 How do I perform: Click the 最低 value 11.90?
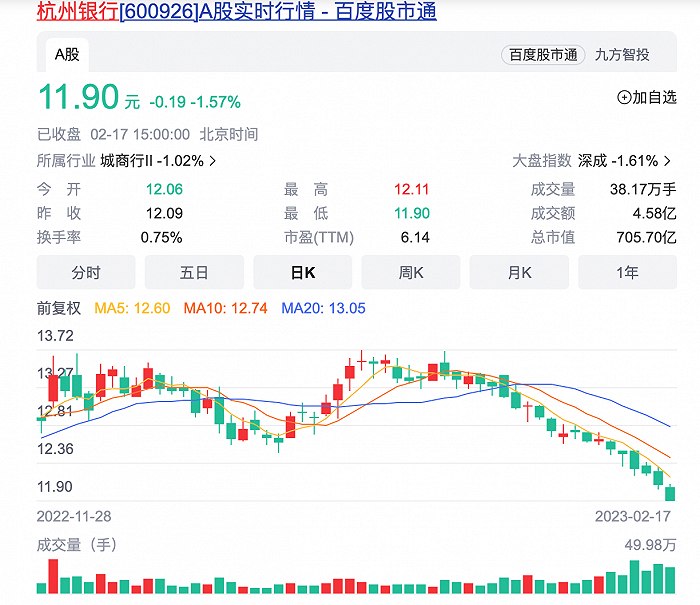coord(412,213)
